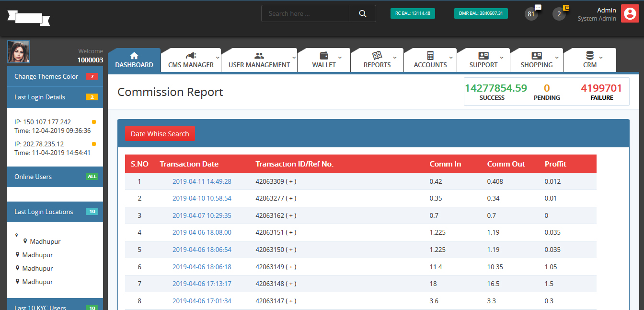Click the ribbon site logo
644x310 pixels.
pos(29,18)
